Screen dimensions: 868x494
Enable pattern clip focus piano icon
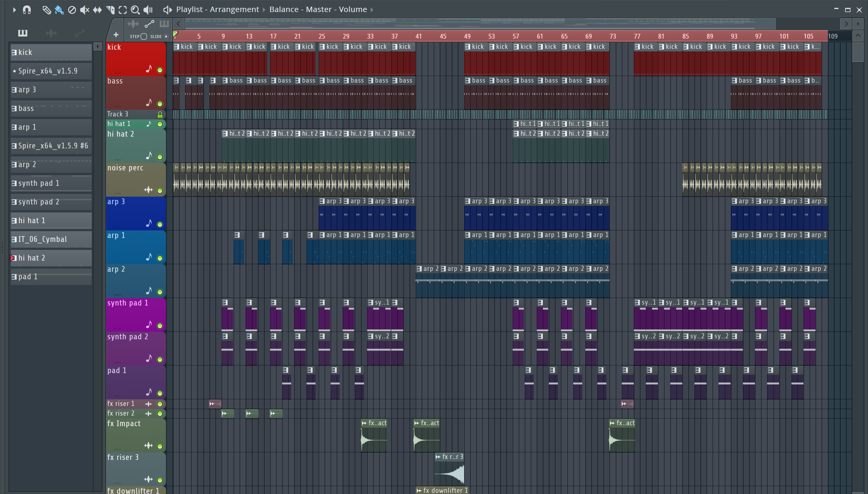[x=164, y=24]
